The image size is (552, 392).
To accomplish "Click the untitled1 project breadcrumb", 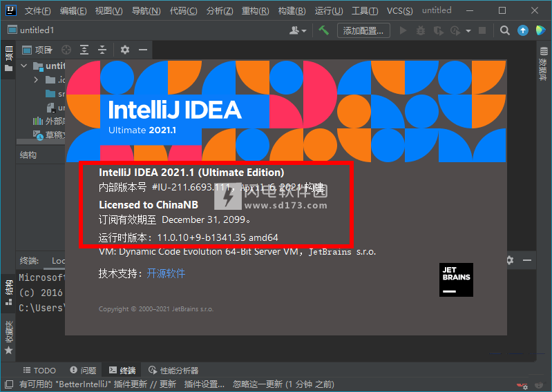I will click(31, 30).
